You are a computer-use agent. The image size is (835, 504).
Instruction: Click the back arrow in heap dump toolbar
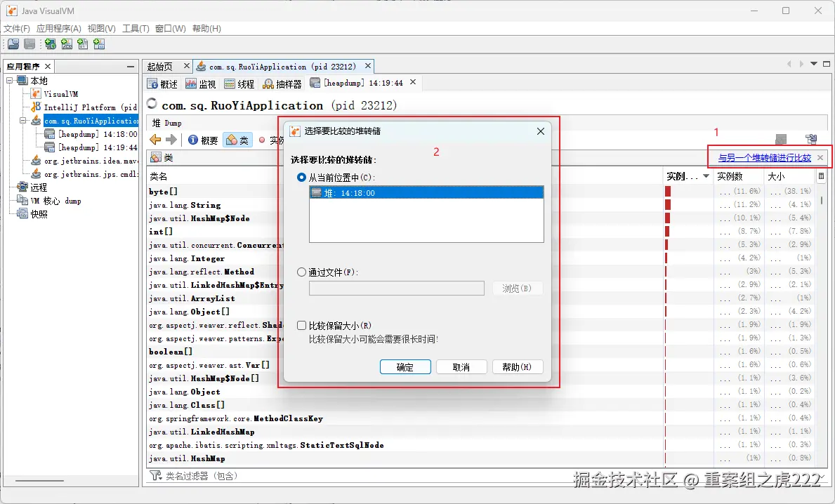(x=155, y=140)
